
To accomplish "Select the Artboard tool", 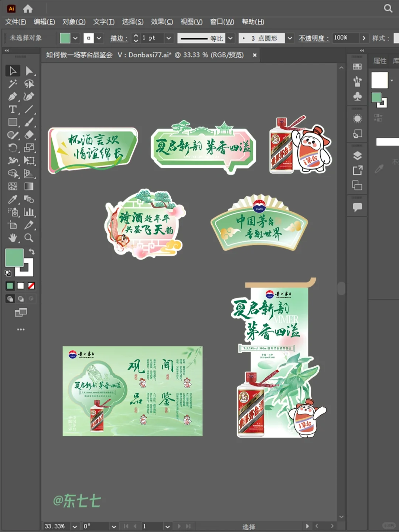I will [x=13, y=225].
